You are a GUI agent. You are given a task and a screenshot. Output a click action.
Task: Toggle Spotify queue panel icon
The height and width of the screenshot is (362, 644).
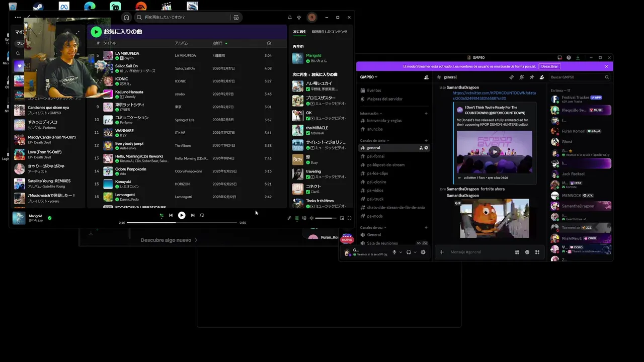click(297, 218)
